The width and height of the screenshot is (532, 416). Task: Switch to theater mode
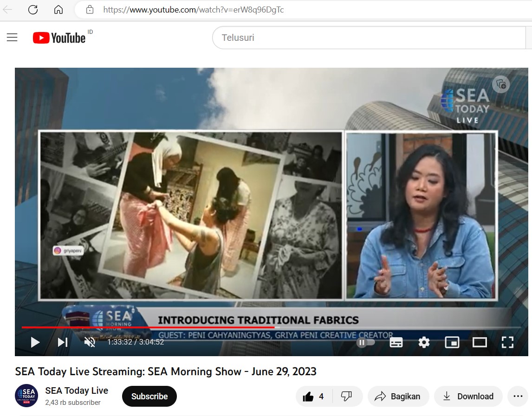click(x=480, y=342)
